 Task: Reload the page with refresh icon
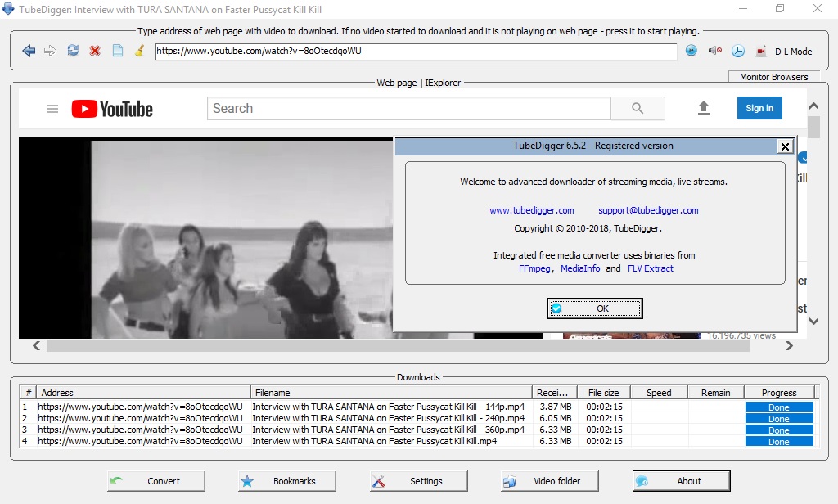click(73, 51)
